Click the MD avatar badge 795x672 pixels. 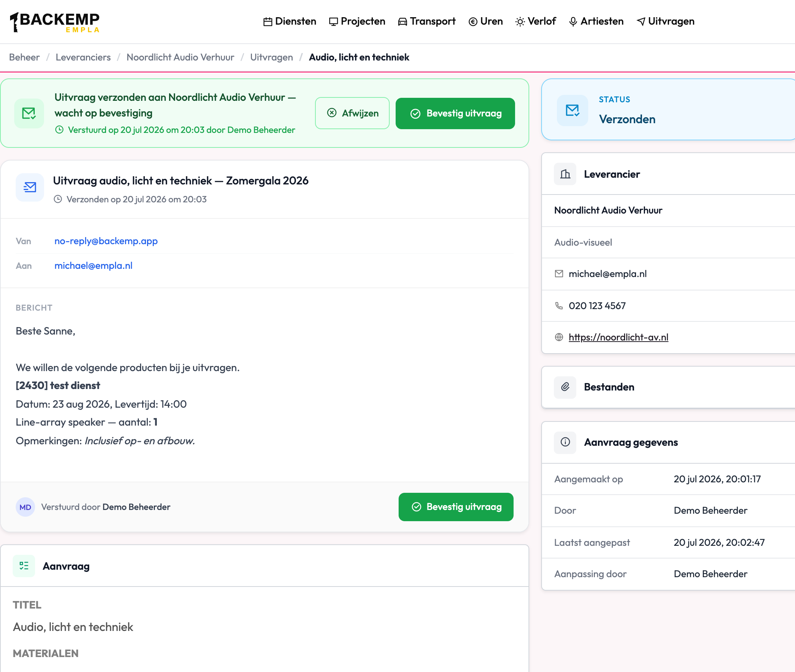point(25,507)
